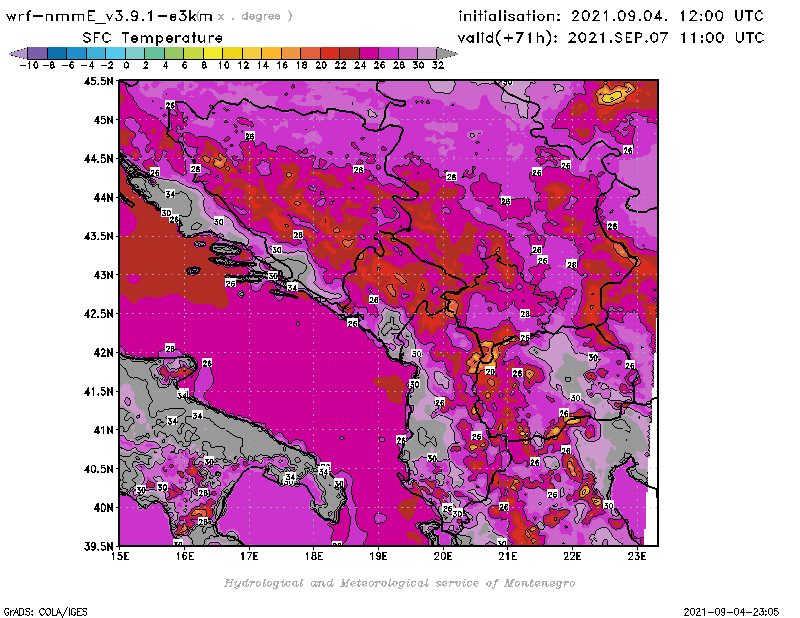The image size is (800, 618).
Task: Click the colorbar label '32'
Action: click(x=438, y=65)
